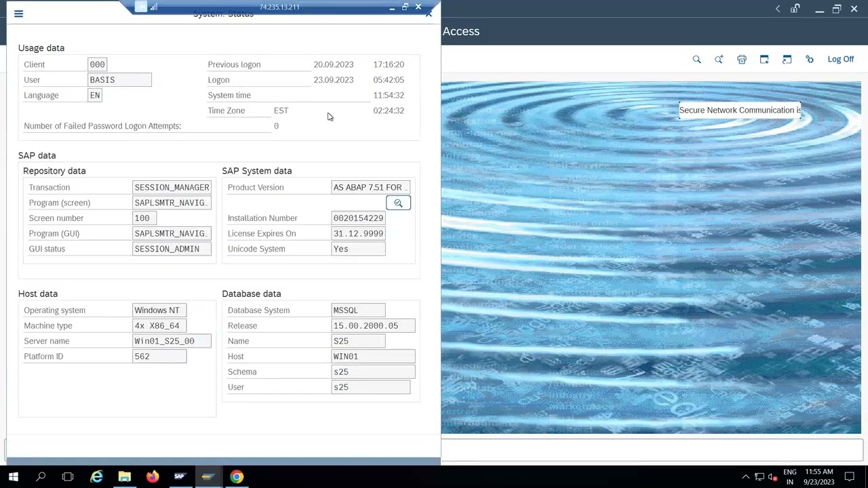868x488 pixels.
Task: Click the Secure Network Communication message box
Action: [x=740, y=110]
